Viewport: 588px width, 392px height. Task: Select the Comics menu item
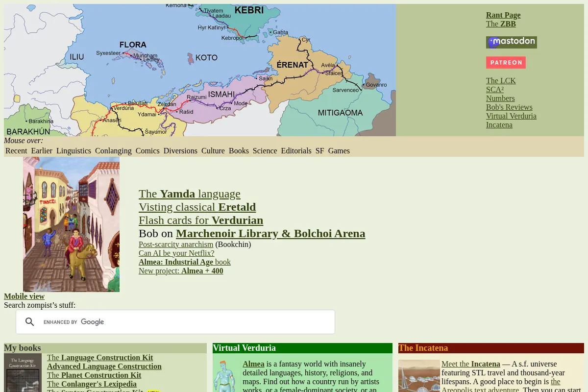tap(147, 151)
